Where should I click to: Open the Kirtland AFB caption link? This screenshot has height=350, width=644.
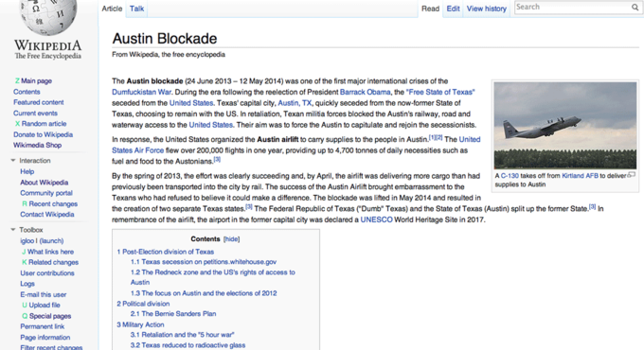(580, 176)
